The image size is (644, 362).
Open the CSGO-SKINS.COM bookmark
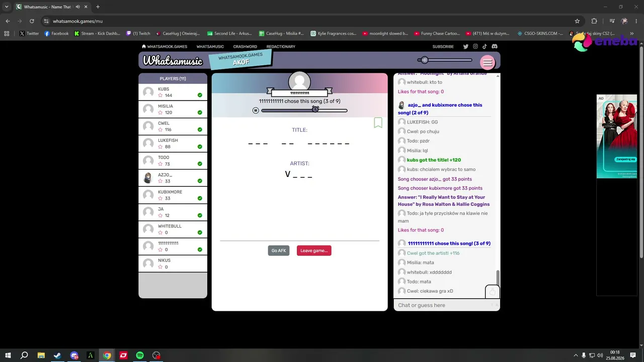pyautogui.click(x=540, y=34)
